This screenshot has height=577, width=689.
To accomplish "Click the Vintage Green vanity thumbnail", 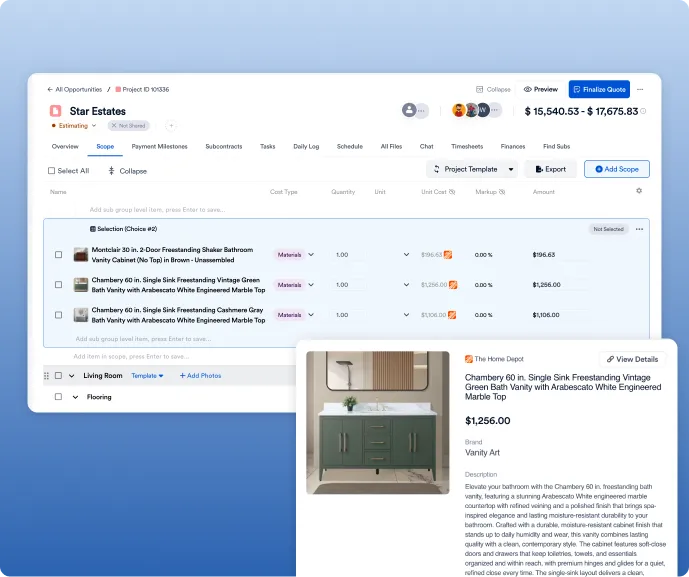I will pyautogui.click(x=81, y=285).
